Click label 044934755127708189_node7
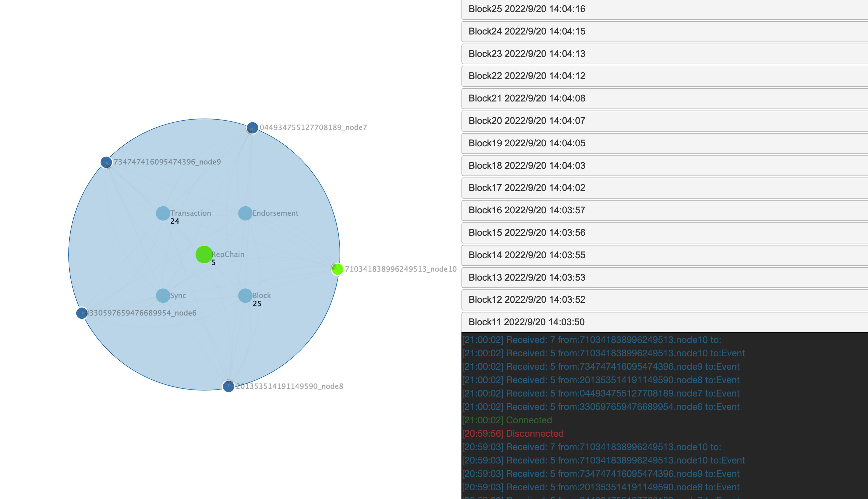This screenshot has height=499, width=868. point(313,128)
